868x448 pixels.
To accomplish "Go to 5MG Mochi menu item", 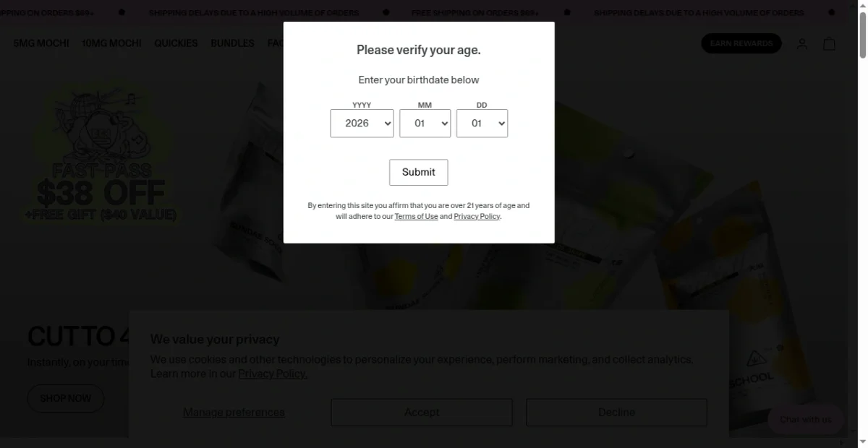I will 41,43.
